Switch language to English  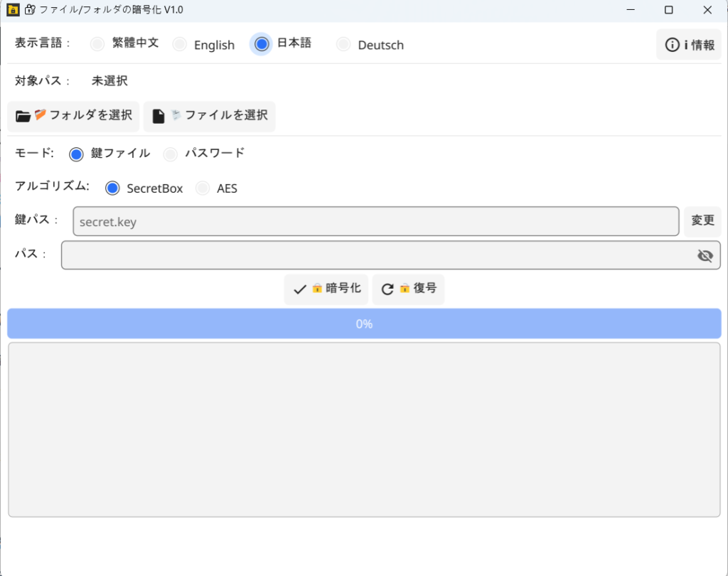[x=180, y=44]
